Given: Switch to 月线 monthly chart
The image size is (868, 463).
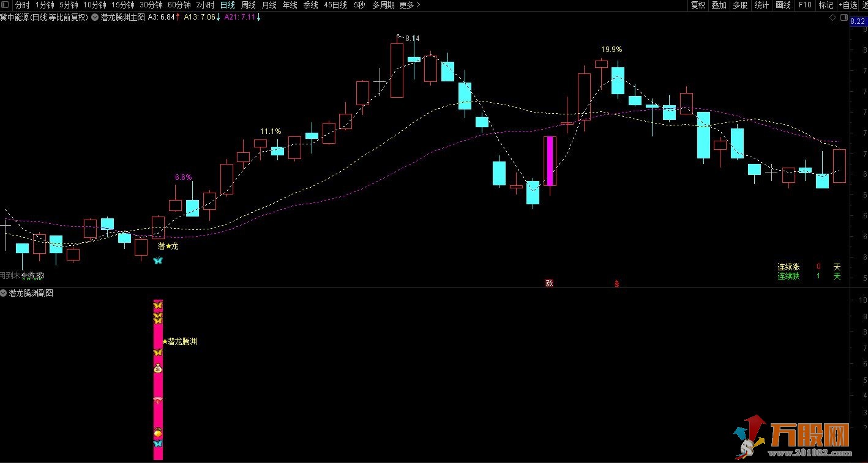Looking at the screenshot, I should pyautogui.click(x=269, y=5).
